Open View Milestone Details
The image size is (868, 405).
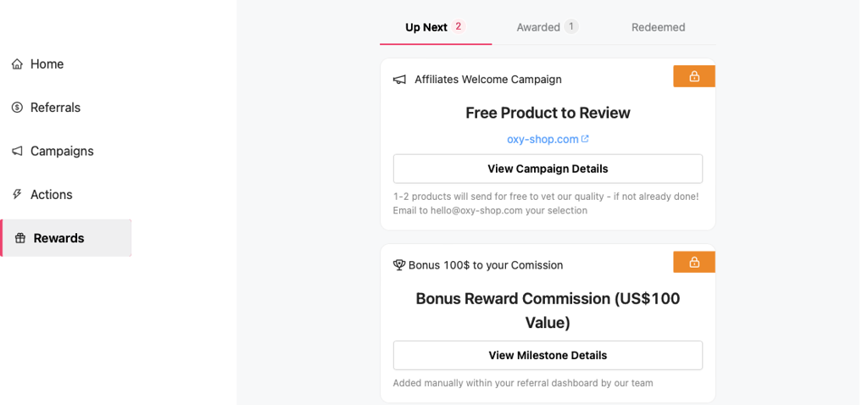coord(548,355)
